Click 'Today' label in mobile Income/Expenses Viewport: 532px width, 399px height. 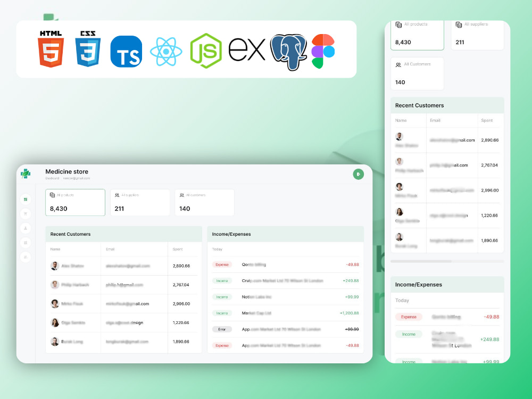(402, 300)
